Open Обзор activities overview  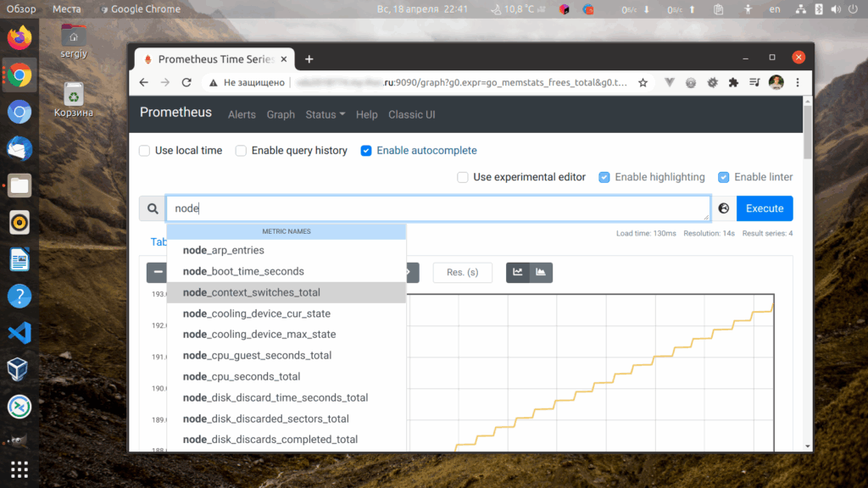pyautogui.click(x=21, y=8)
